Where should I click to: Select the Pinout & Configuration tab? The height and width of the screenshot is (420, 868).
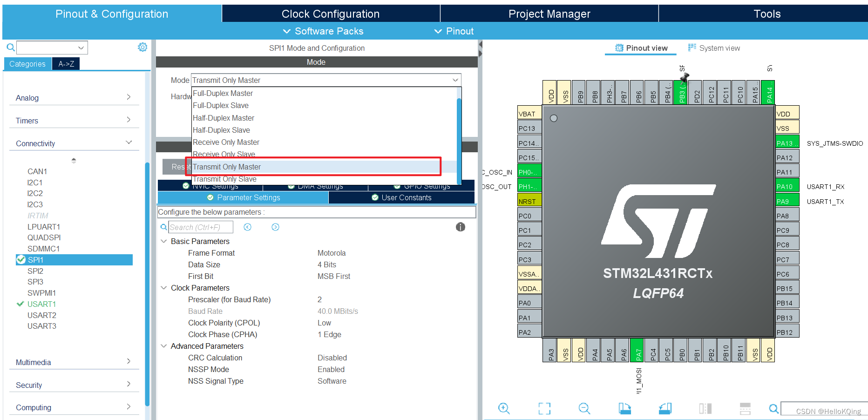112,14
